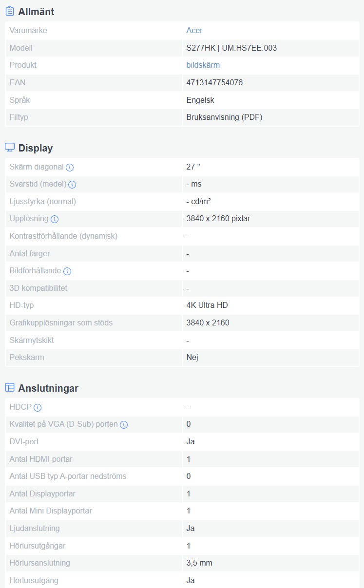This screenshot has width=364, height=588.
Task: Open the info tooltip icon for Upplösning
Action: pyautogui.click(x=55, y=219)
